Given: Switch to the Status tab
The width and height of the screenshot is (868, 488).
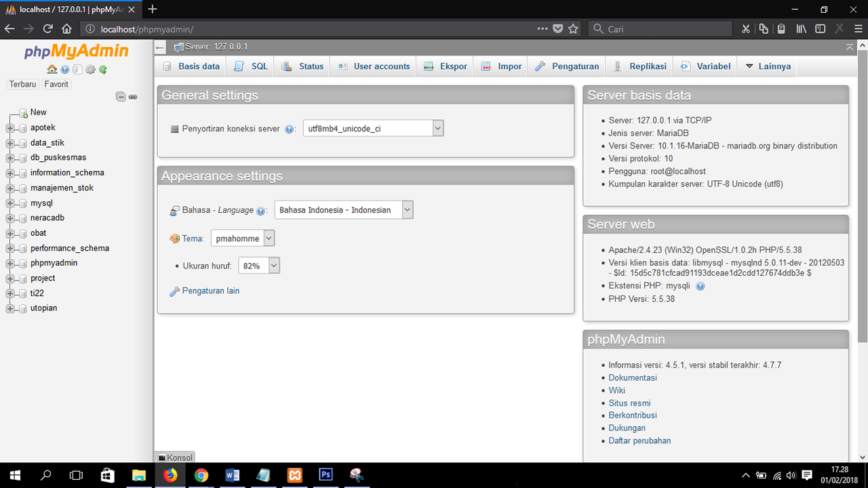Looking at the screenshot, I should 302,66.
